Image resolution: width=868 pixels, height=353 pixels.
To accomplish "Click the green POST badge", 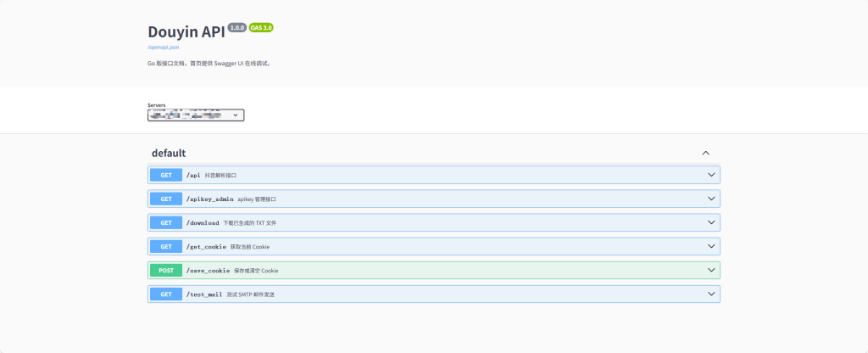I will (166, 270).
